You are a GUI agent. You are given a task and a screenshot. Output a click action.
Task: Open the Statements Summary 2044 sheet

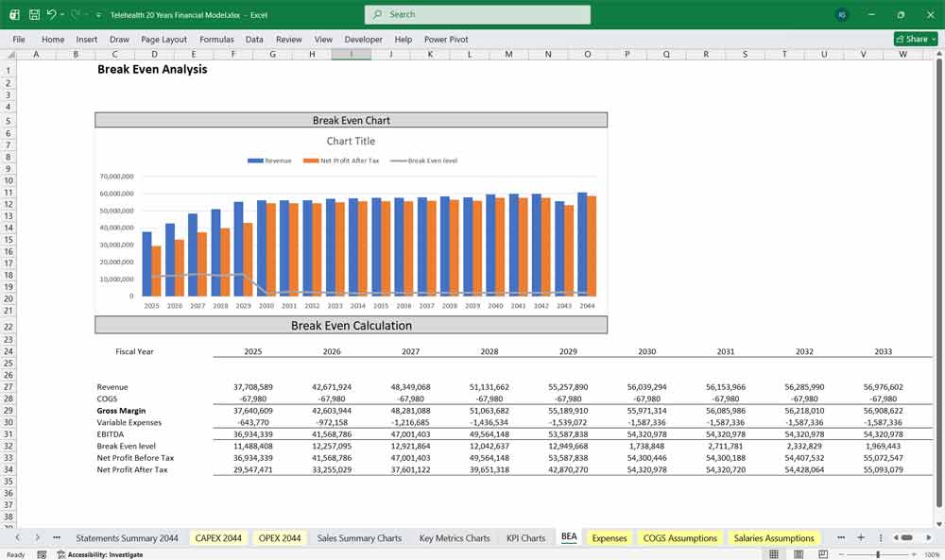(x=128, y=536)
